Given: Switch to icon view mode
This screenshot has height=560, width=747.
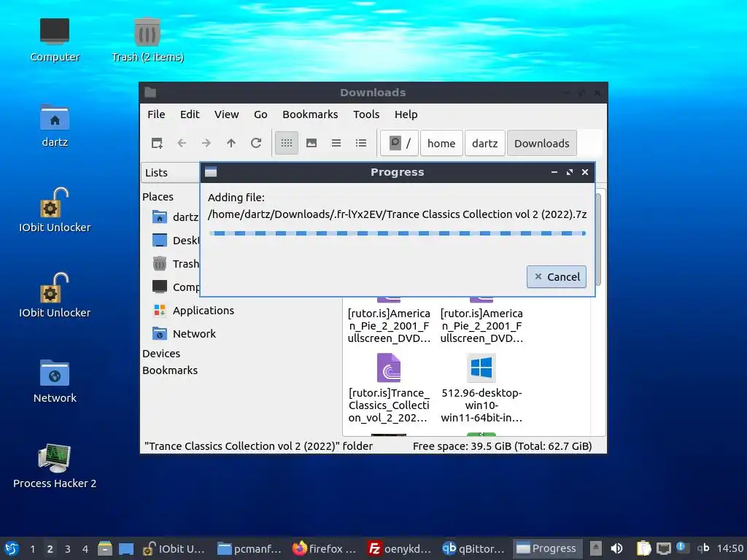Looking at the screenshot, I should (286, 143).
